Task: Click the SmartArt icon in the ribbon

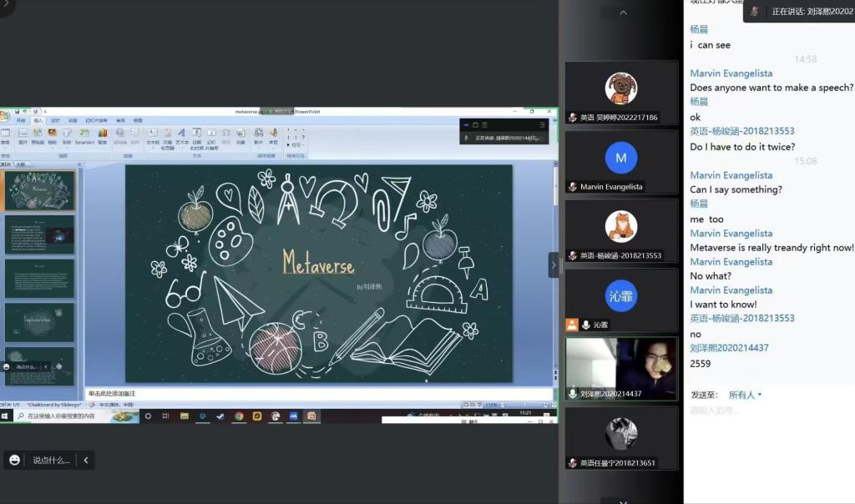Action: click(84, 135)
